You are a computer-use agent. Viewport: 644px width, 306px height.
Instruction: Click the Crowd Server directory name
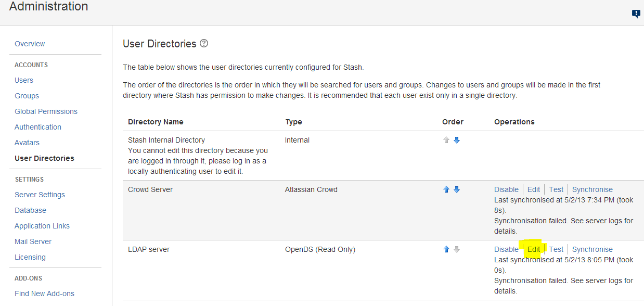(x=150, y=189)
